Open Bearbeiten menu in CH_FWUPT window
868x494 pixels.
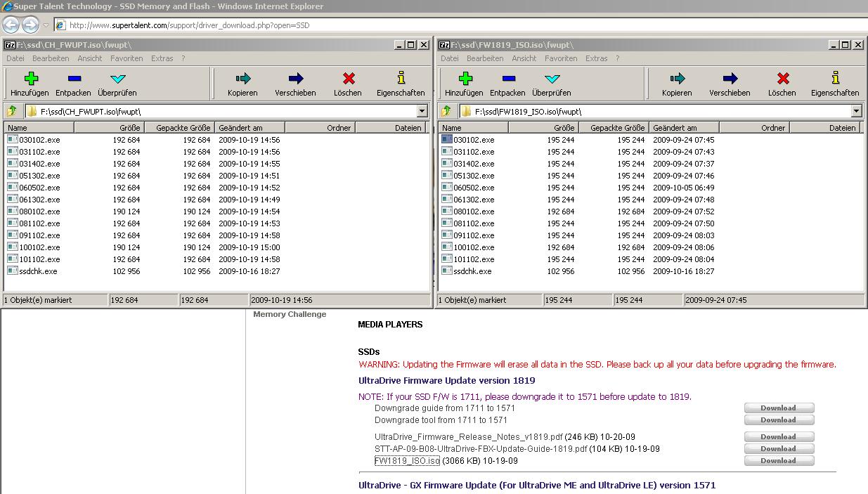[51, 58]
